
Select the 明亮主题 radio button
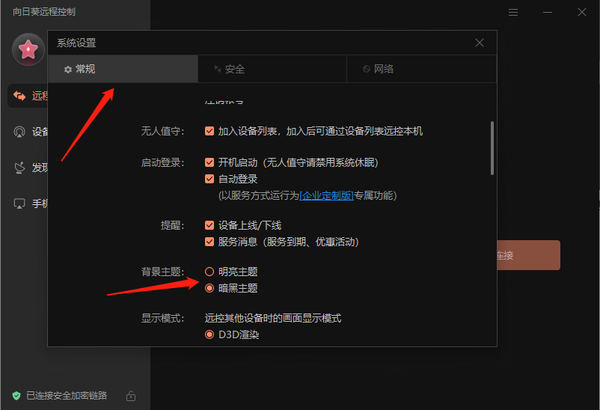click(209, 272)
